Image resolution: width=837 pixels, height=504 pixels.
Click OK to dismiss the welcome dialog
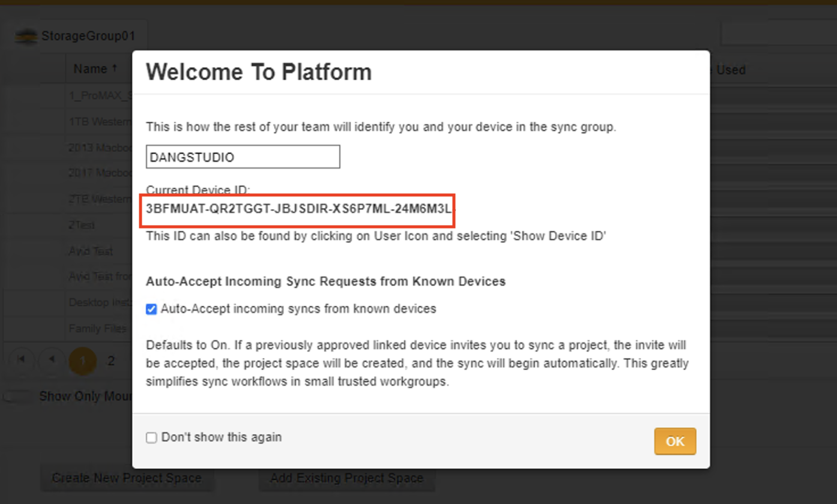click(x=675, y=441)
